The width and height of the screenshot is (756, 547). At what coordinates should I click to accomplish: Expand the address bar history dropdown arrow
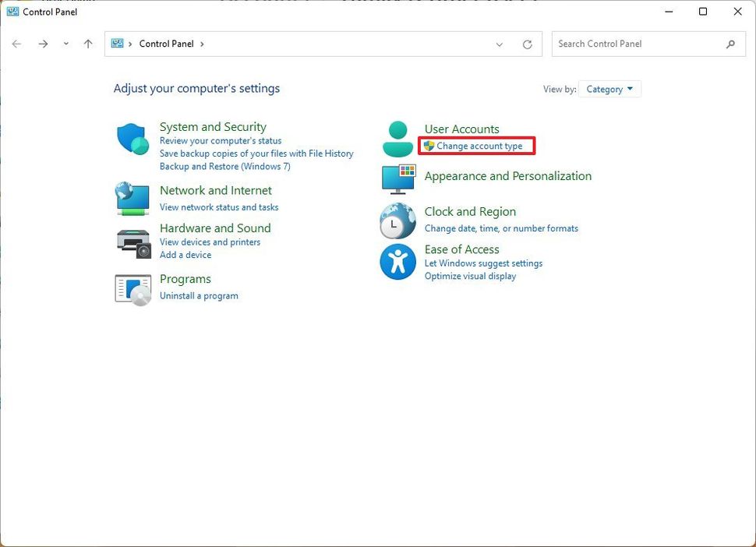point(500,44)
